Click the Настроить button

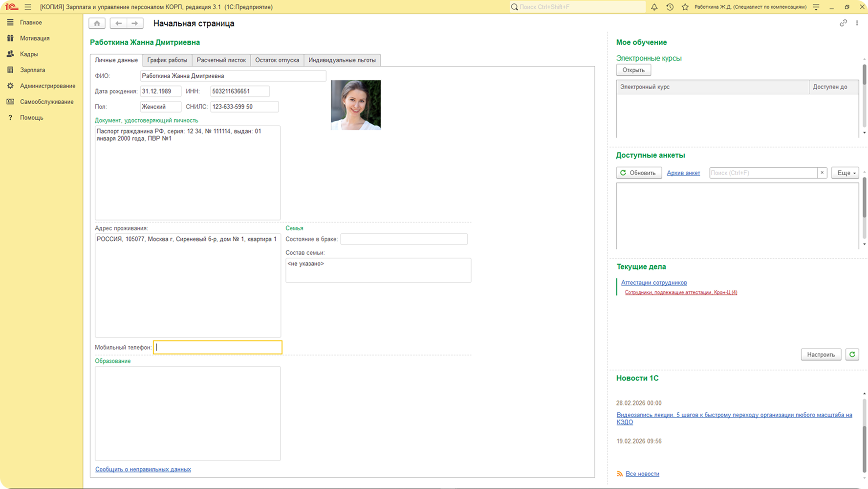tap(821, 355)
